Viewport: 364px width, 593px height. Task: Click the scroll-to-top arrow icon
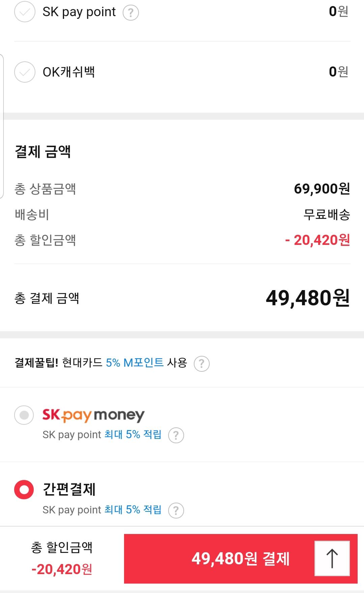332,558
